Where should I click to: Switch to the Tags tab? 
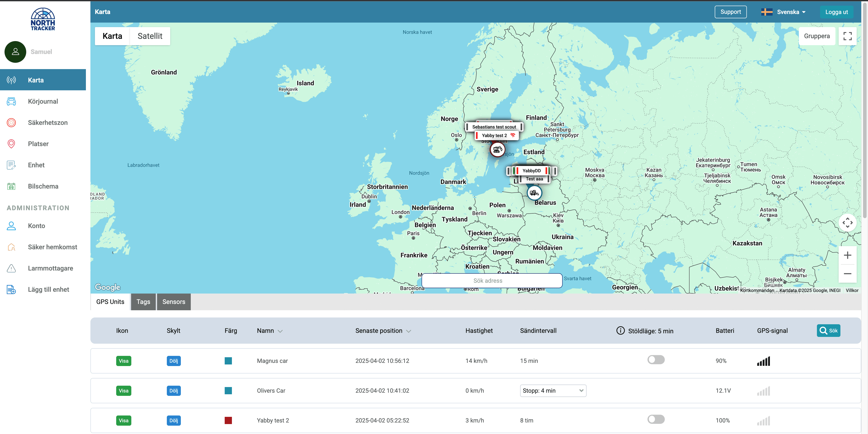[143, 302]
